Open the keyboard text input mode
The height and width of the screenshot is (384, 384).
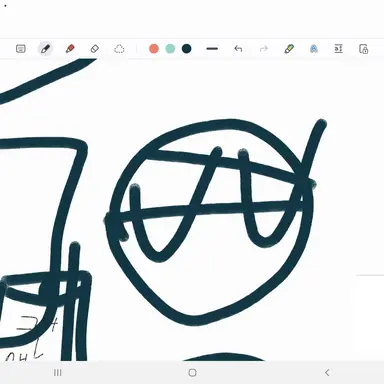point(21,49)
